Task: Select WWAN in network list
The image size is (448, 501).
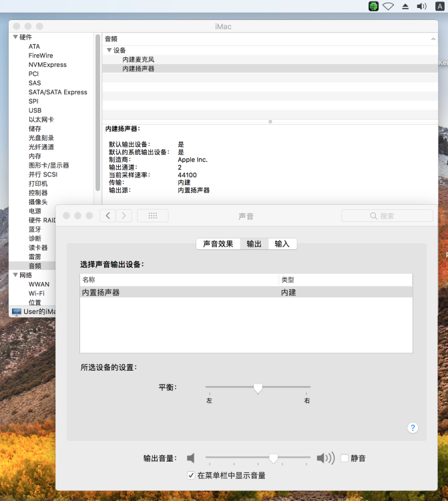Action: click(39, 285)
